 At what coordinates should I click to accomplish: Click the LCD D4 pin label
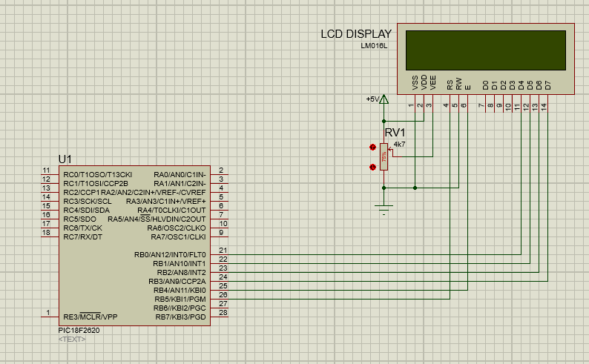(521, 85)
